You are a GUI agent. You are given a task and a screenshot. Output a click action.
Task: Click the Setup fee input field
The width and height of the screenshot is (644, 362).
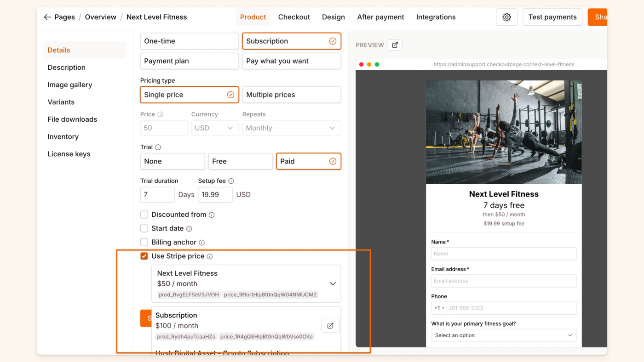click(x=215, y=194)
